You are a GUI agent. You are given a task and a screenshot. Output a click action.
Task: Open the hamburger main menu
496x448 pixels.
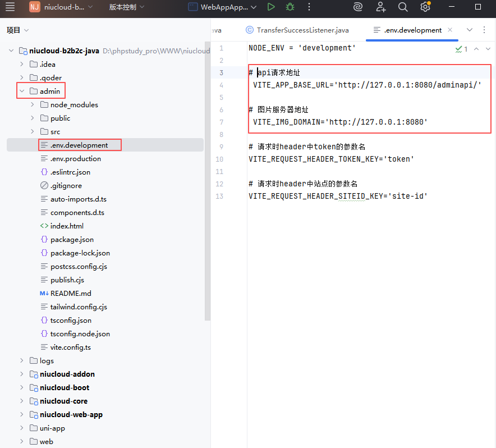click(10, 7)
